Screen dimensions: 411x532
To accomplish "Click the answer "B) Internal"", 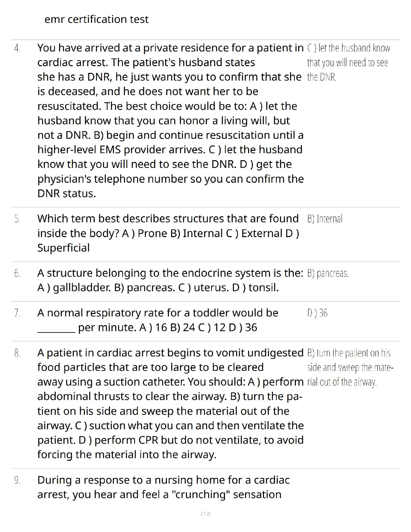I will tap(325, 219).
